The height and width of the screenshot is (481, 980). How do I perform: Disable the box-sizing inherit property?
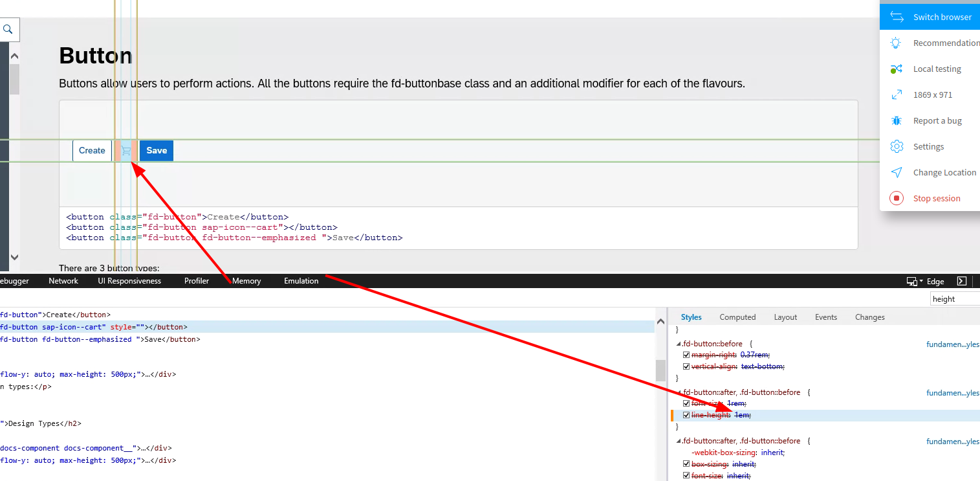(x=686, y=464)
